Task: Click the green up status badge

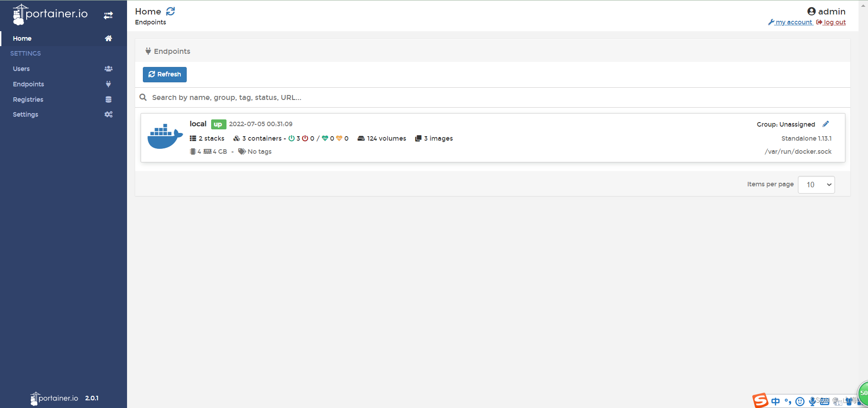Action: coord(218,124)
